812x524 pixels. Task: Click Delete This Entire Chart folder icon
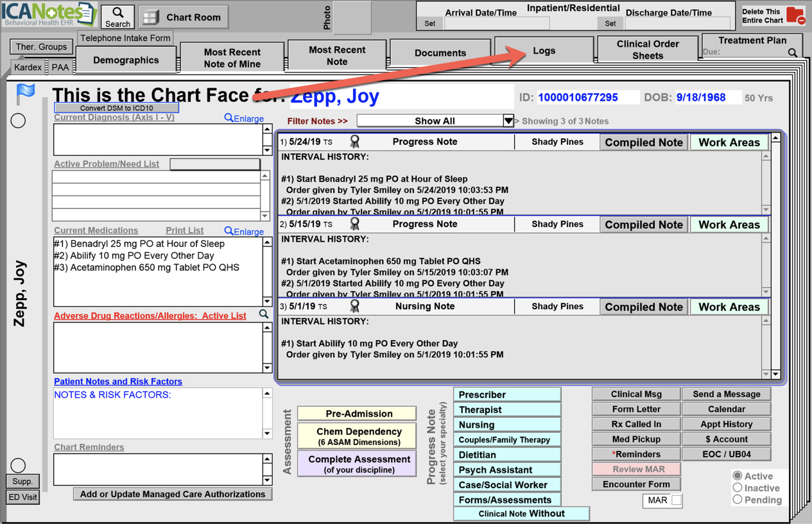click(795, 16)
